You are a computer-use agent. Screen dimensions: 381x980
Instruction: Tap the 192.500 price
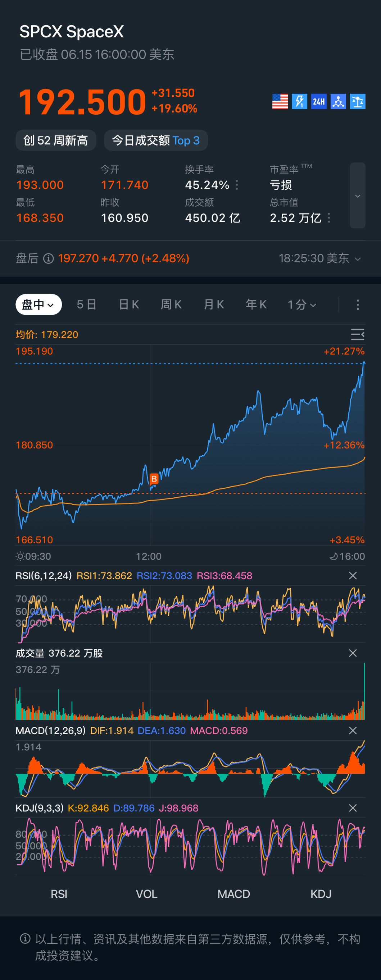pos(82,102)
